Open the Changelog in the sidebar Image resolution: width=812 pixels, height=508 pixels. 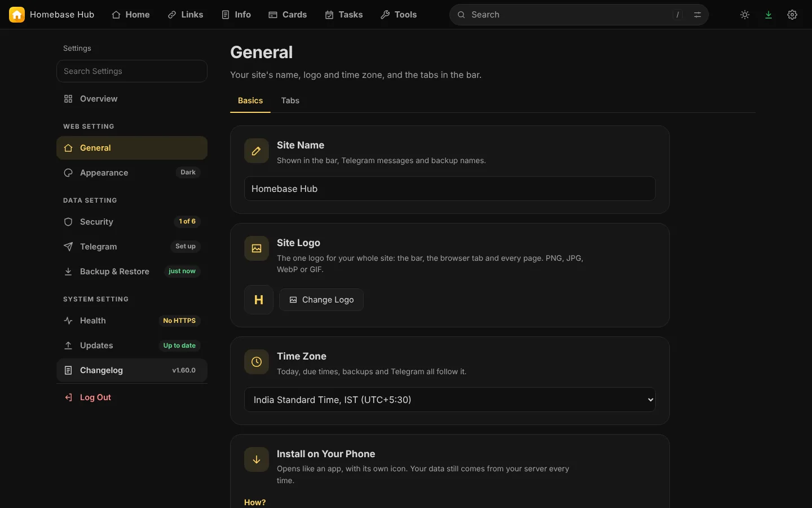[132, 370]
